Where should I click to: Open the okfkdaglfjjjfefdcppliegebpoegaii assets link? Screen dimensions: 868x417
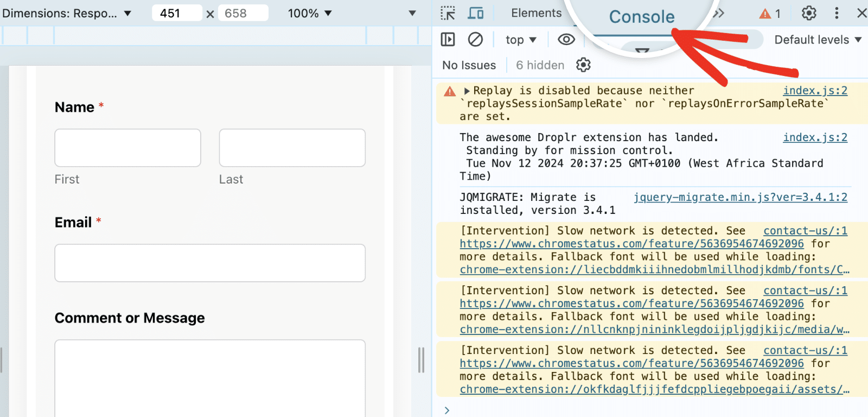pyautogui.click(x=655, y=389)
